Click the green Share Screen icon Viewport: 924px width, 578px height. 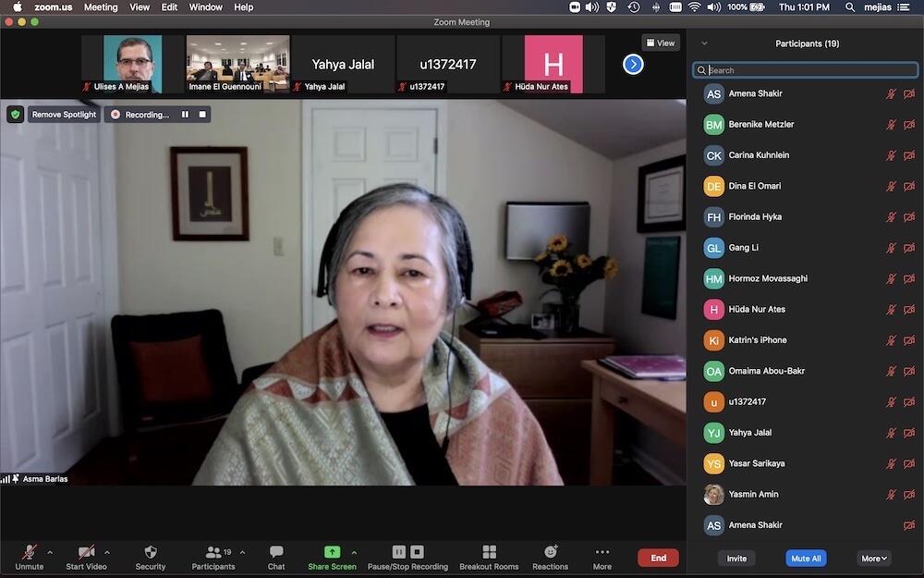[x=332, y=552]
